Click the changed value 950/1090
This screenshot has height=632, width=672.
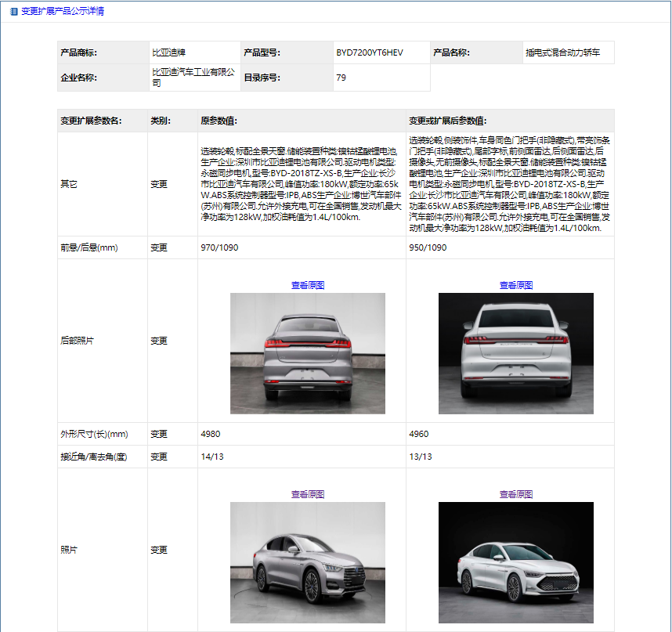tap(428, 247)
